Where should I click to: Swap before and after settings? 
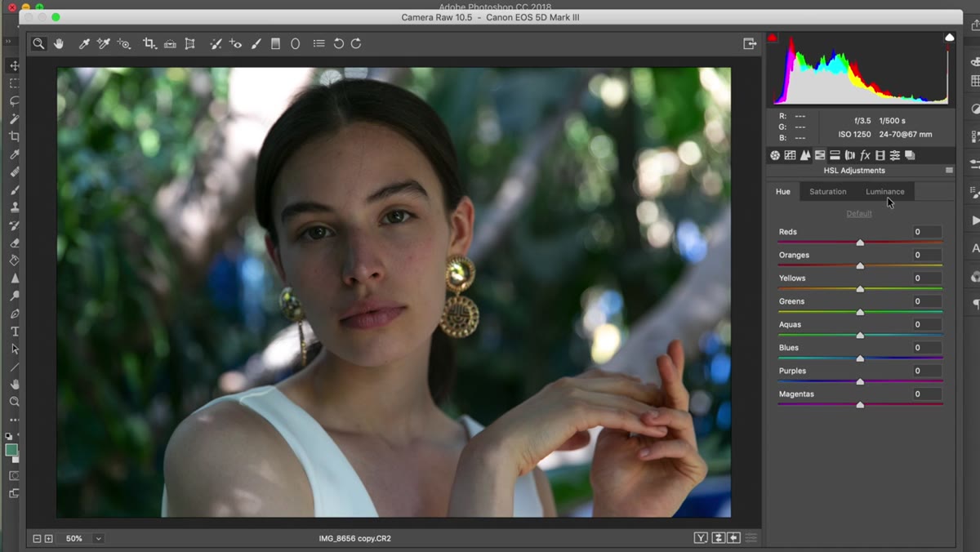point(718,538)
